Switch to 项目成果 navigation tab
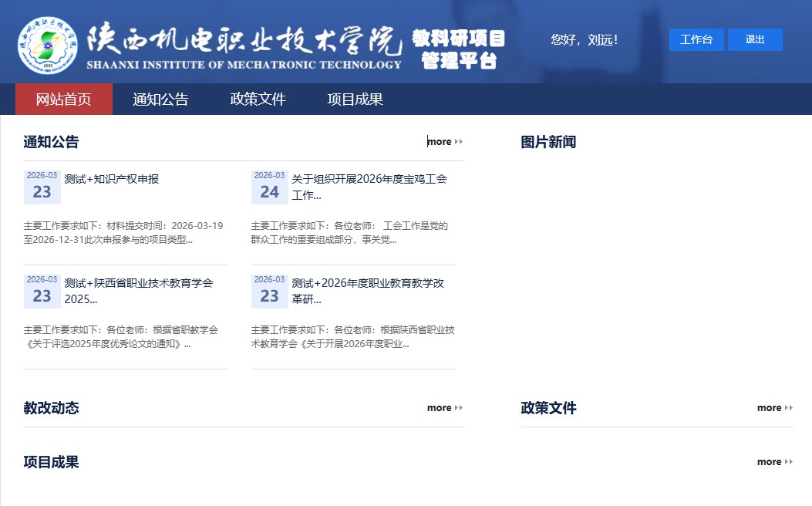Image resolution: width=812 pixels, height=506 pixels. click(x=355, y=100)
